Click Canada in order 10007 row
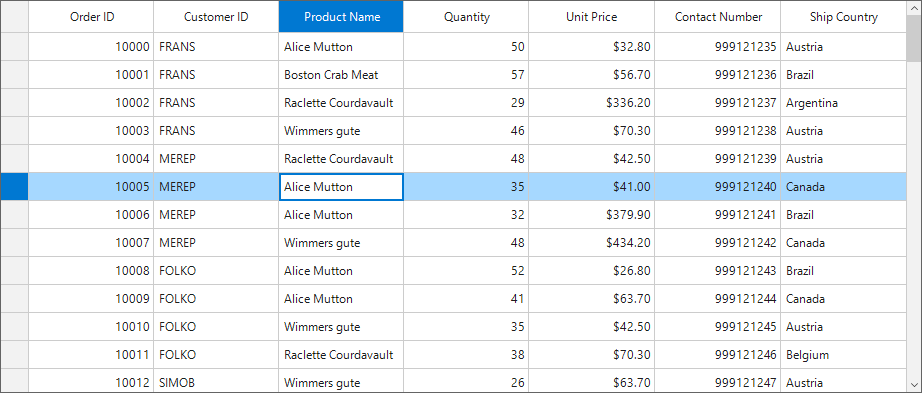Viewport: 922px width, 393px height. [x=843, y=242]
